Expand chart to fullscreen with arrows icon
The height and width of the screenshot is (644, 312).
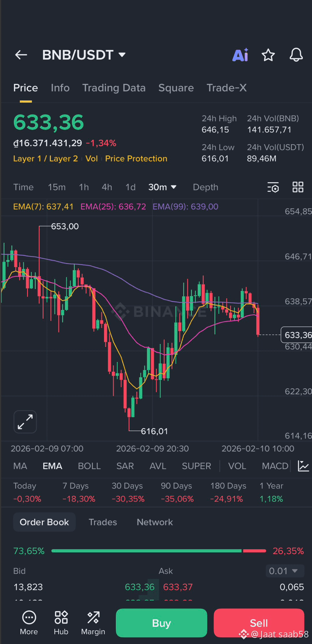tap(25, 422)
